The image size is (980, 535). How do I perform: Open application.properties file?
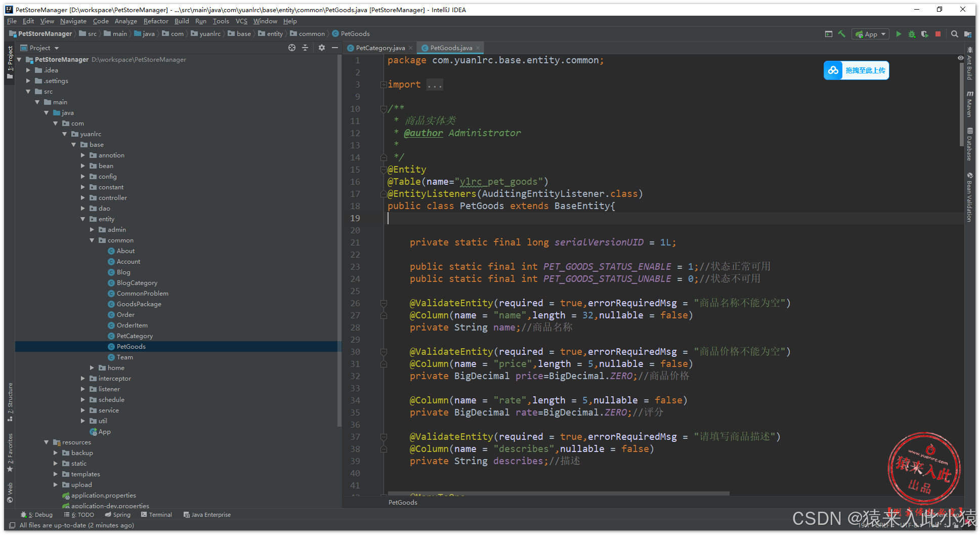coord(99,496)
